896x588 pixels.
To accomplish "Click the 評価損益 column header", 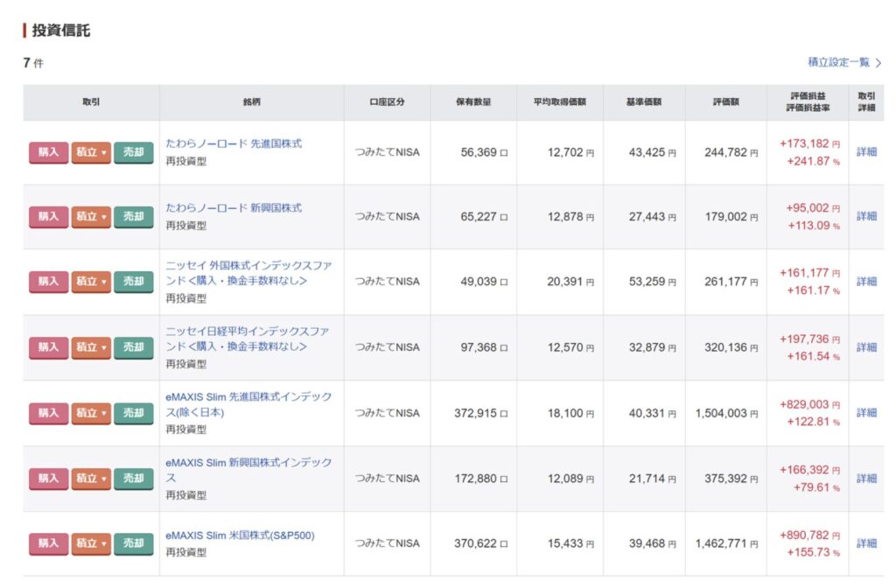I will click(x=807, y=96).
